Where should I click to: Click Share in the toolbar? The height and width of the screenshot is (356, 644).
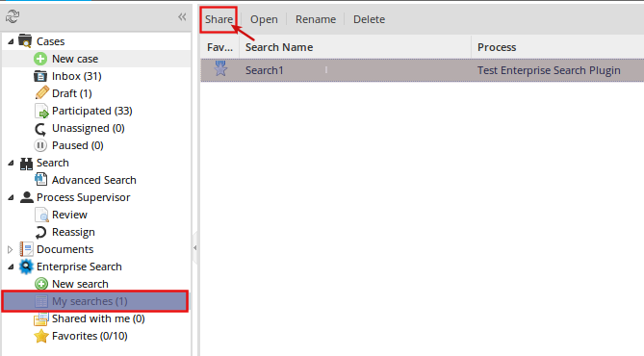point(219,19)
